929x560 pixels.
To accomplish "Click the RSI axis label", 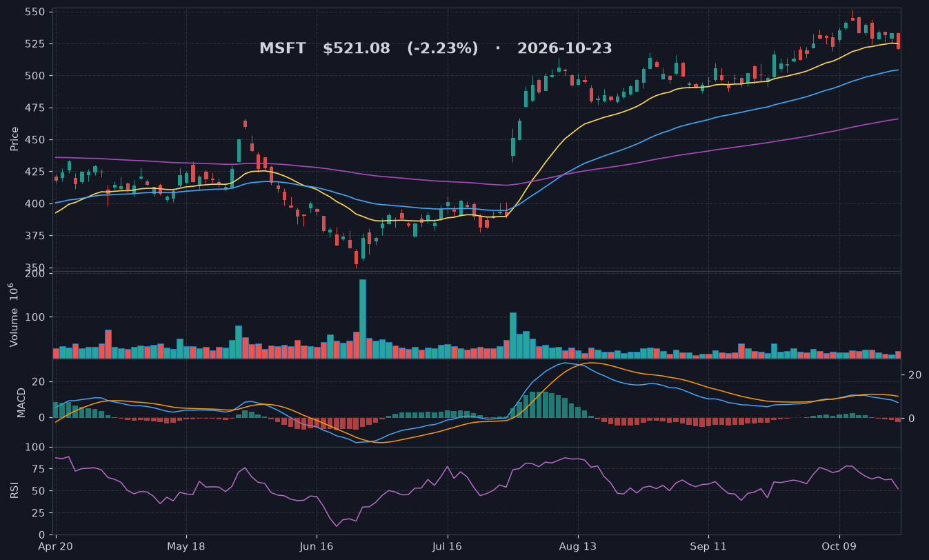I will [x=14, y=490].
